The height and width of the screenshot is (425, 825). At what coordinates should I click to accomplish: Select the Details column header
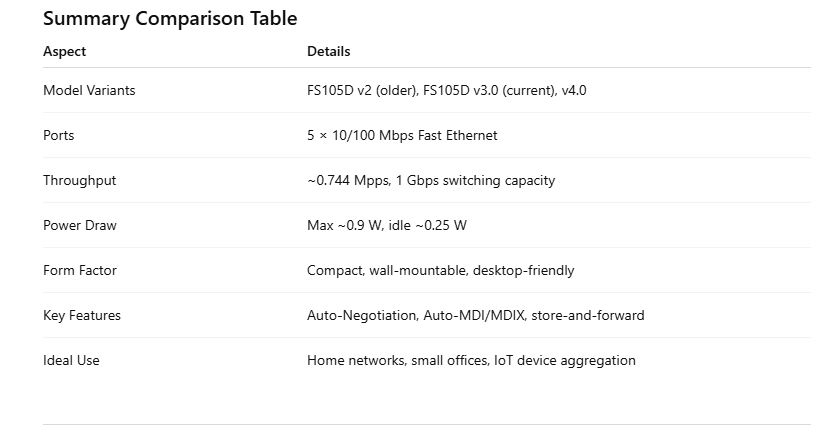pos(328,51)
